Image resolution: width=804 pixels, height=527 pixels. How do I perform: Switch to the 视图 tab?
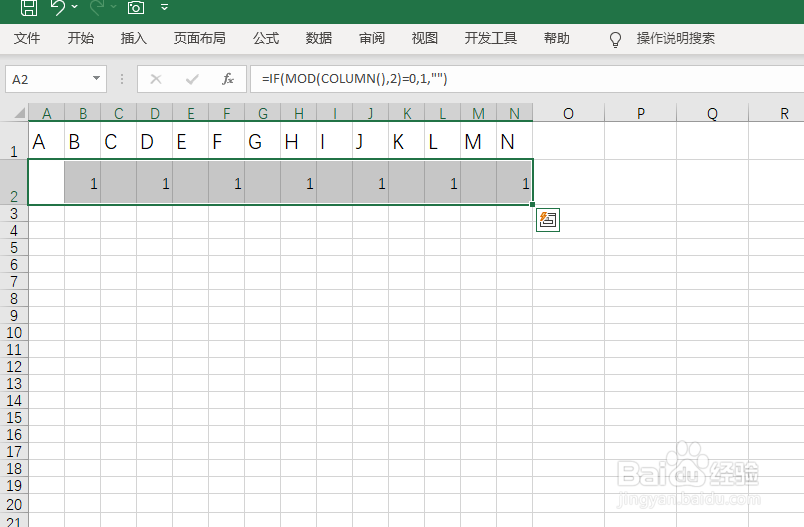425,38
